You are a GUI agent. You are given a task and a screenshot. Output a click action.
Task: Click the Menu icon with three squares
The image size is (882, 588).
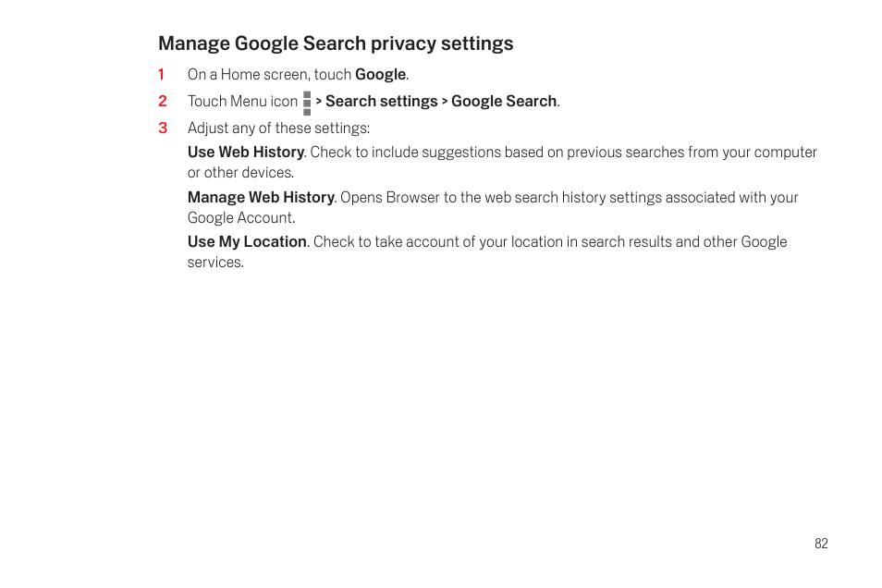point(307,103)
